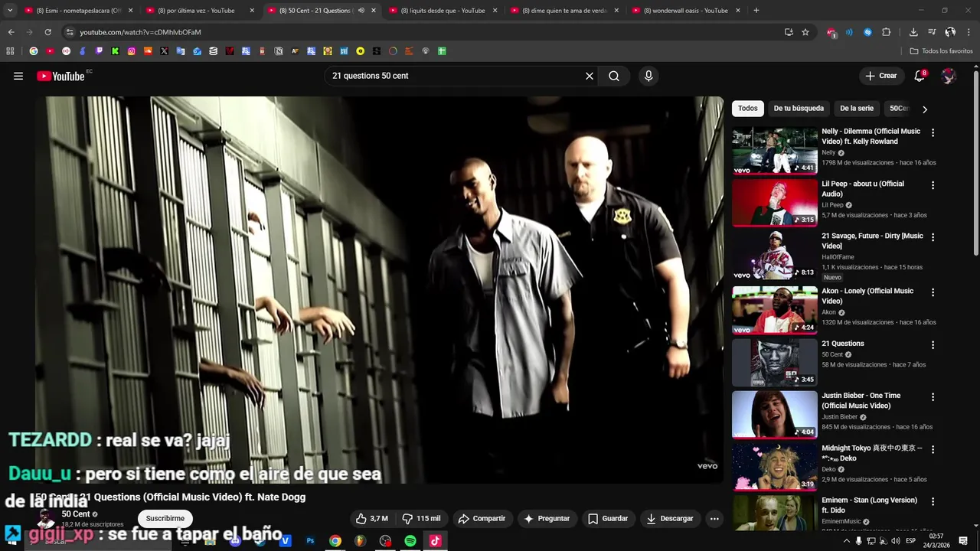The height and width of the screenshot is (551, 980).
Task: Select the Todos filter chip
Action: pyautogui.click(x=748, y=109)
